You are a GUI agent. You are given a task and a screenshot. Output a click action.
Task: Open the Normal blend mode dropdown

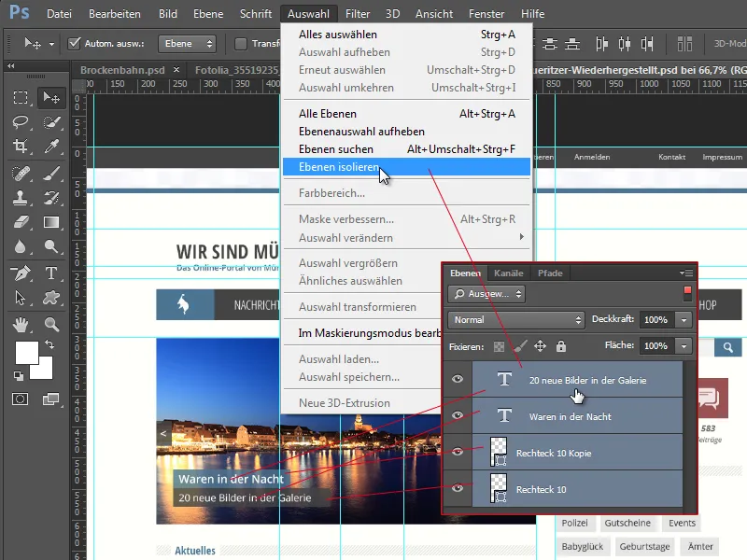(x=516, y=320)
